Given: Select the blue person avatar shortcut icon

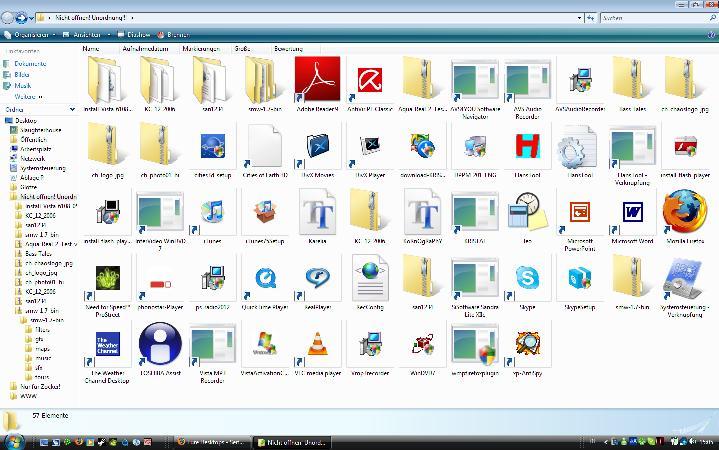Looking at the screenshot, I should click(x=160, y=344).
